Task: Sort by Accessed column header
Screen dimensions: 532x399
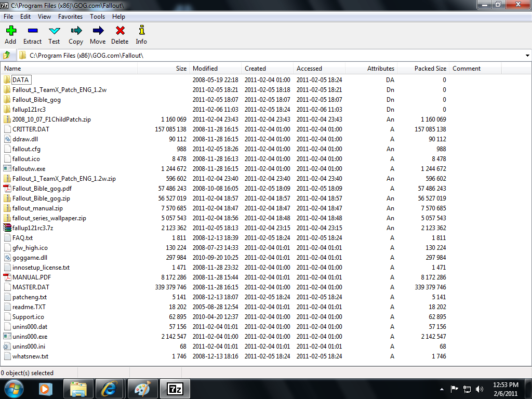Action: click(x=320, y=69)
